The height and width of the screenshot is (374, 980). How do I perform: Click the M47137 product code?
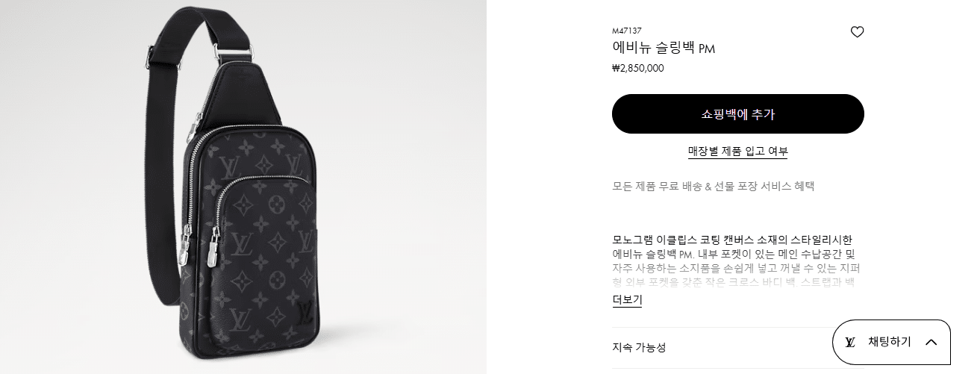[x=626, y=31]
